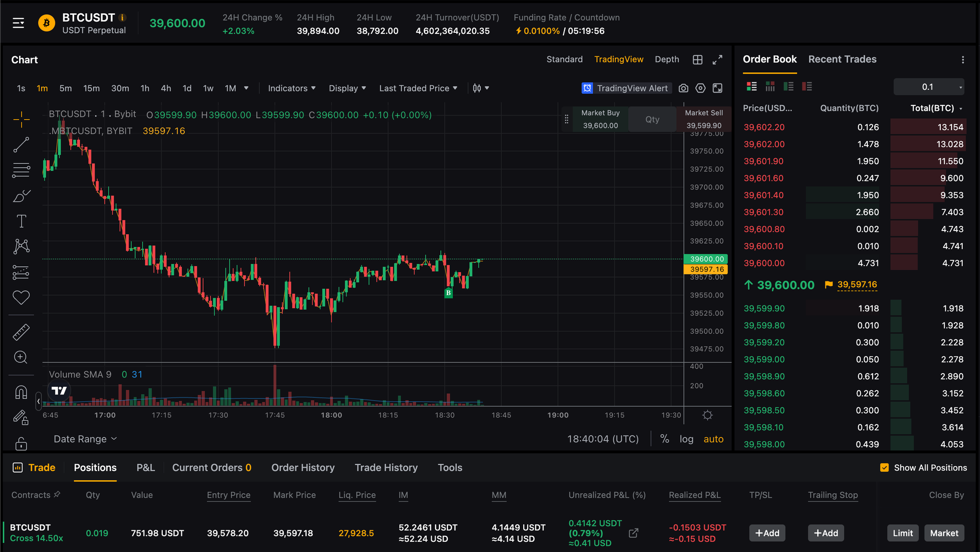
Task: Toggle TradingView chart fullscreen icon
Action: click(717, 88)
